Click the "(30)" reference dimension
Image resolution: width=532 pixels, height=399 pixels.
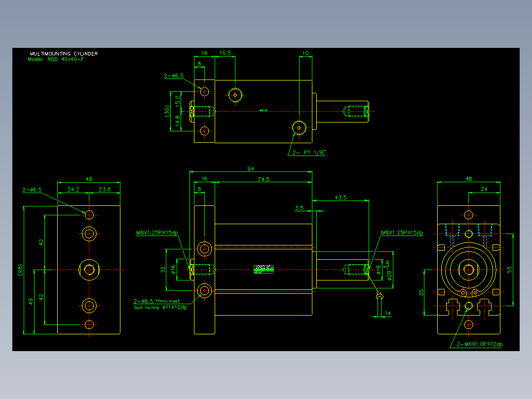coord(167,111)
